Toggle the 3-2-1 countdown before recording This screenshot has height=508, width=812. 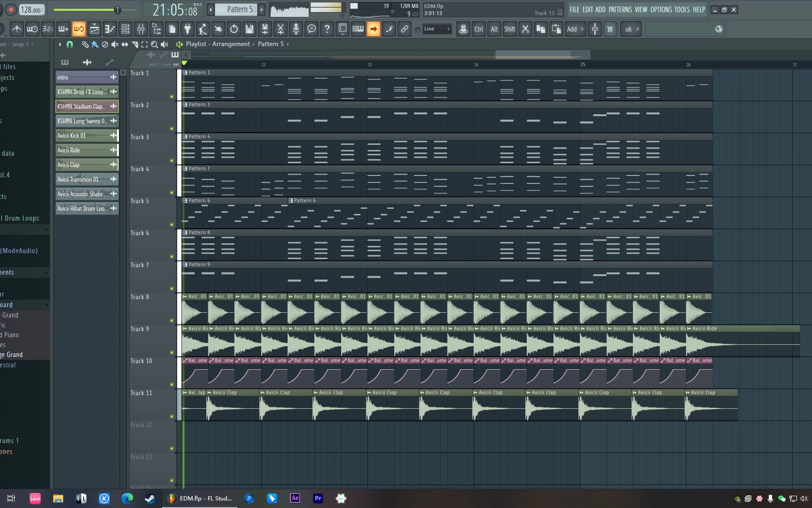tap(48, 29)
